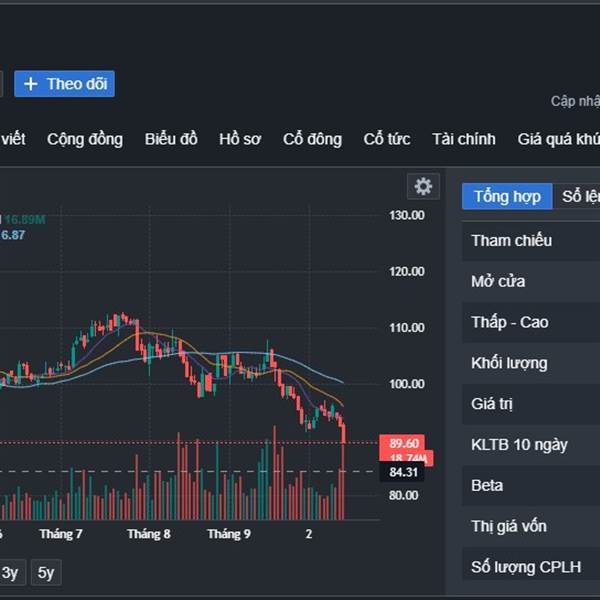
Task: Set chart range to 3y
Action: coord(10,573)
